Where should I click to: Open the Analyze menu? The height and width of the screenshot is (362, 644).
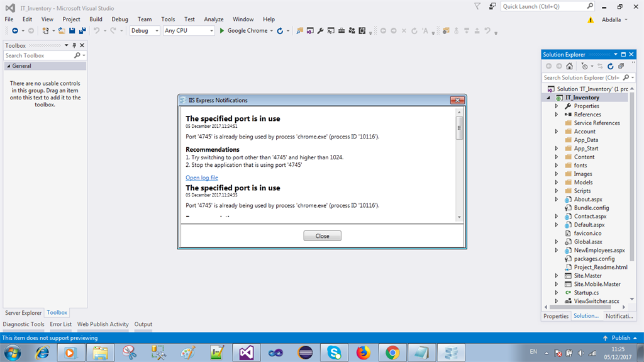tap(214, 20)
